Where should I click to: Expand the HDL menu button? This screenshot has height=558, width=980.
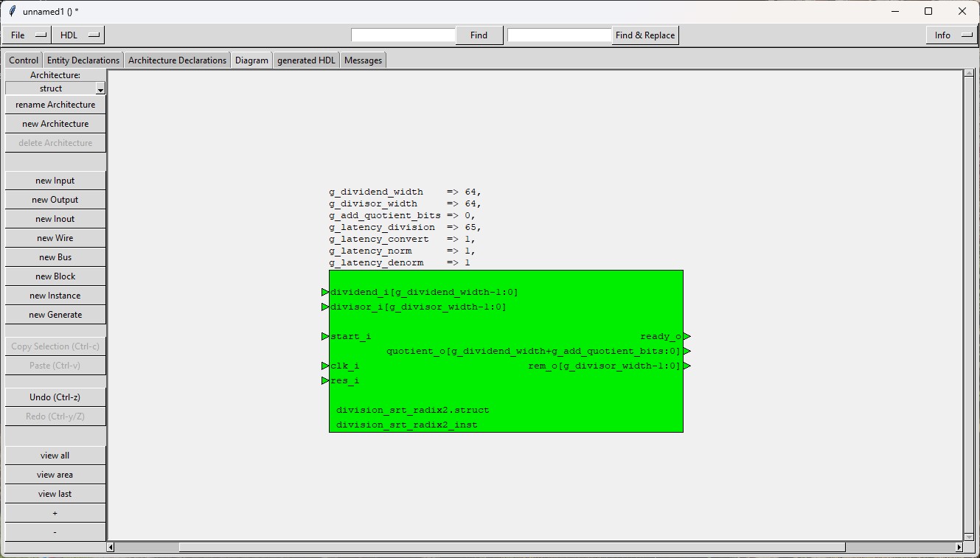(78, 35)
